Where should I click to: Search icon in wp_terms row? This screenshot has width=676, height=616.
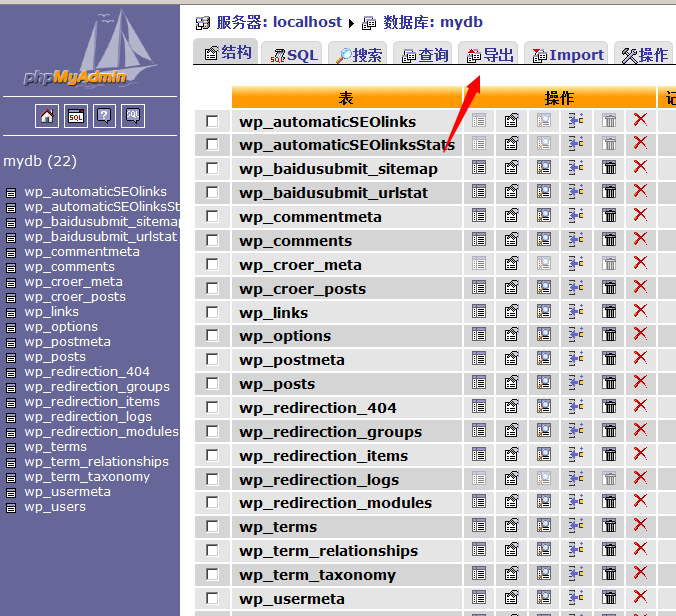point(544,525)
